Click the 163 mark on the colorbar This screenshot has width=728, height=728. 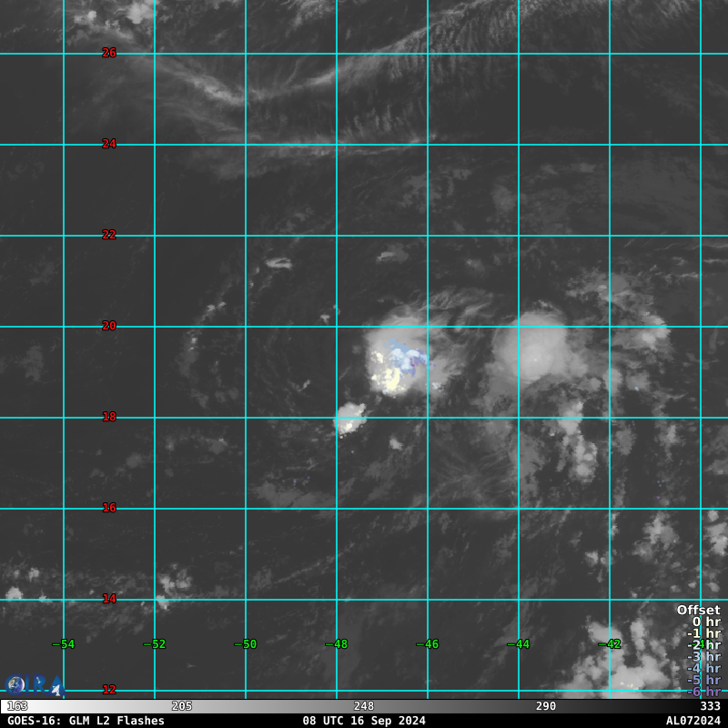[17, 706]
